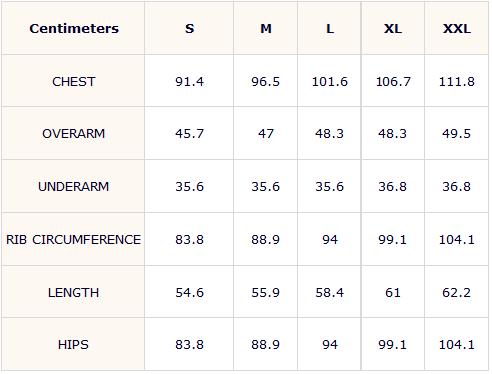Click hips value 88.9 for size M
Viewport: 492px width, 374px height.
(266, 344)
